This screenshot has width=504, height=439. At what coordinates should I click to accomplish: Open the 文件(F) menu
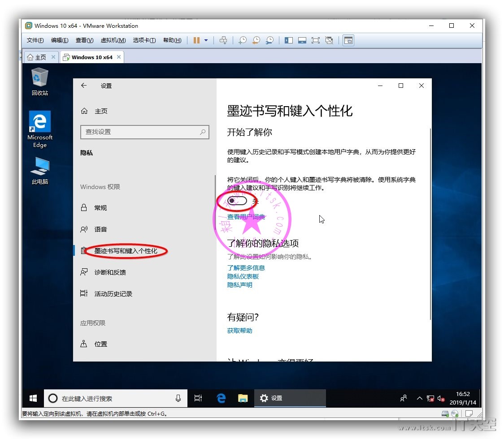tap(35, 40)
